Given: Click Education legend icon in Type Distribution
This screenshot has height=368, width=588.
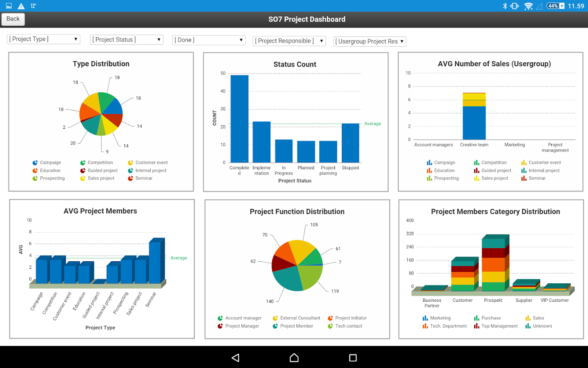Looking at the screenshot, I should tap(35, 171).
